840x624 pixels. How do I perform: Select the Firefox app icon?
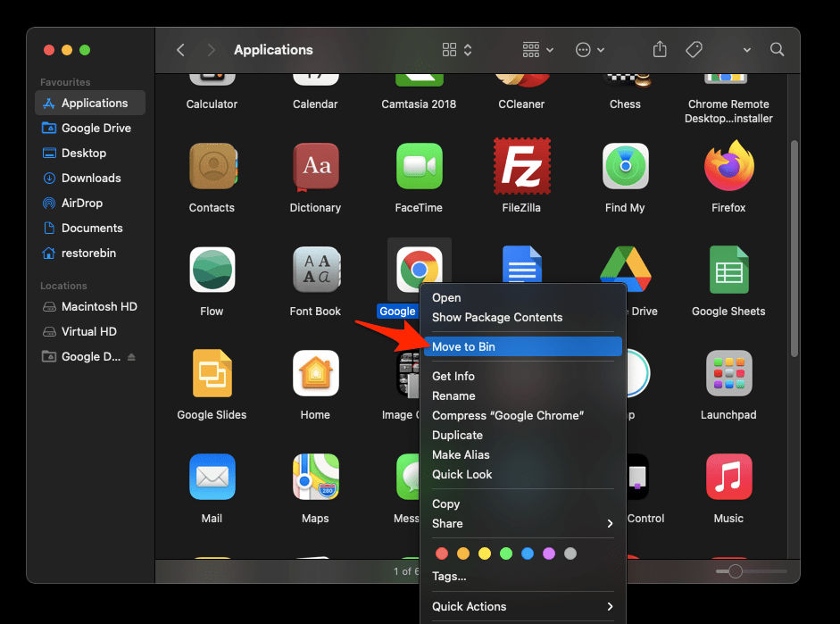[x=728, y=166]
